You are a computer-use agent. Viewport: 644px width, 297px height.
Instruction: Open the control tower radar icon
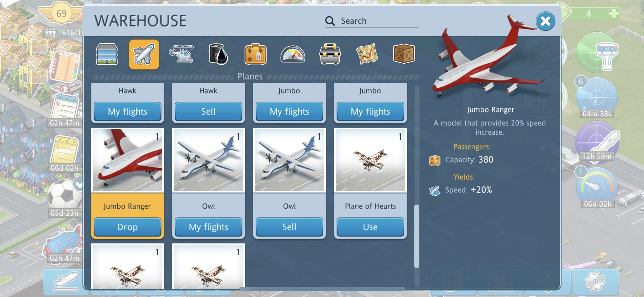[x=597, y=52]
